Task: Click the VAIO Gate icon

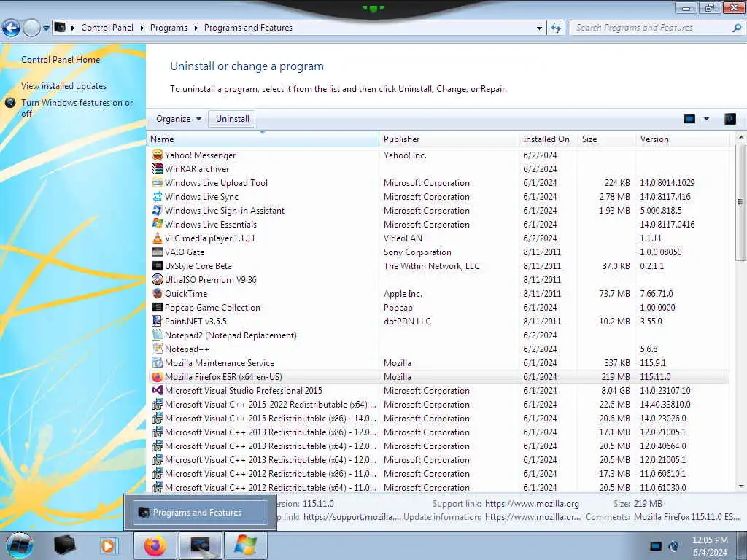Action: [x=158, y=252]
